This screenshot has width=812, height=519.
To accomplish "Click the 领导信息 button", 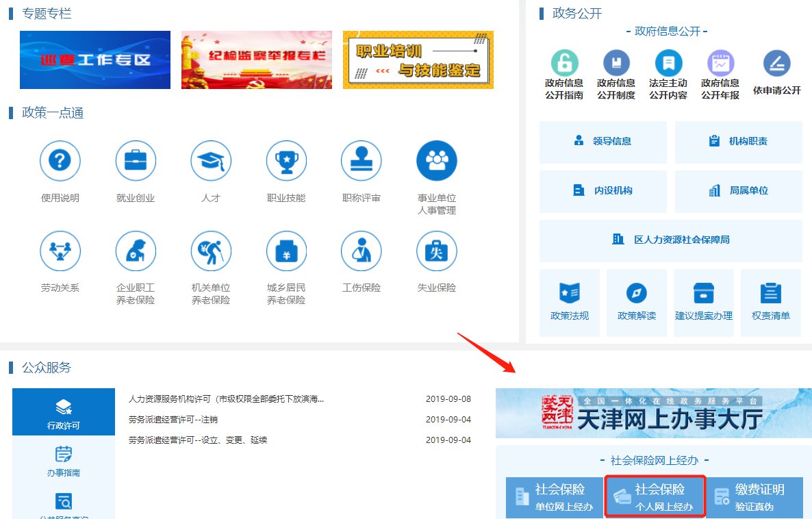I will point(602,142).
